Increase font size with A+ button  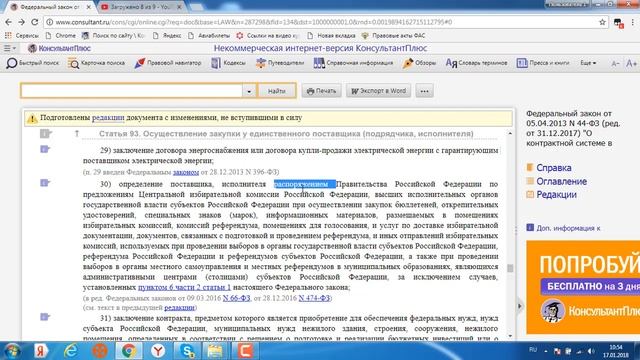coord(631,63)
